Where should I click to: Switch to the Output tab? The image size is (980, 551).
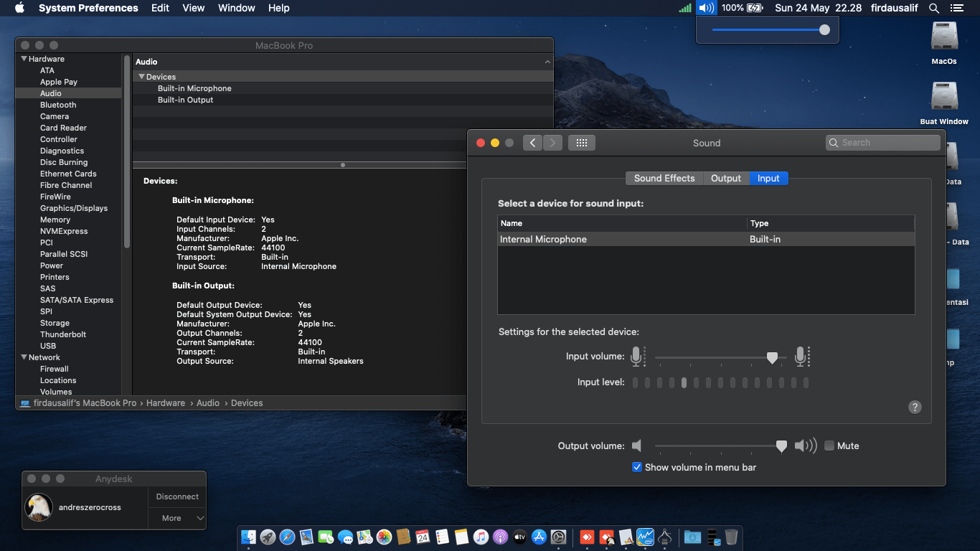pos(725,178)
